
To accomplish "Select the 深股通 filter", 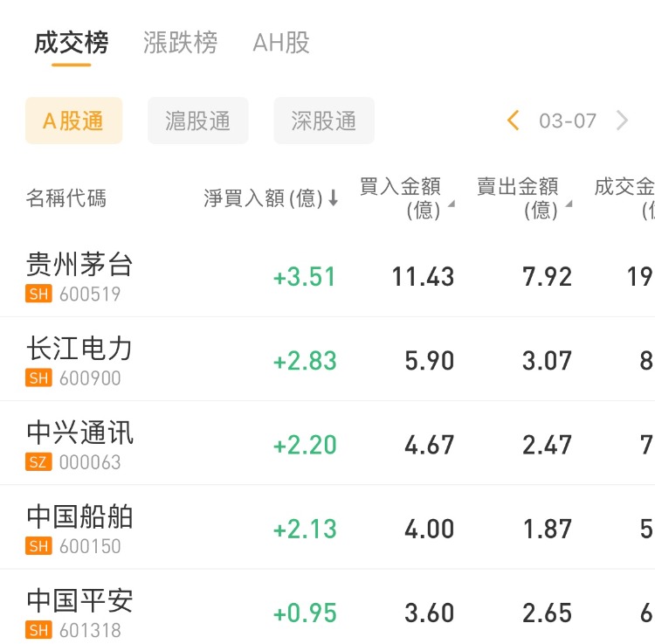I will (324, 121).
